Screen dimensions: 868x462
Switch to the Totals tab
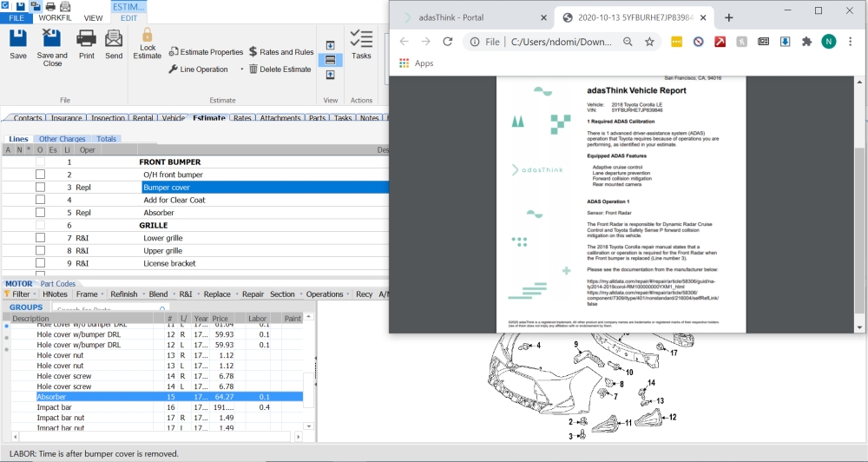tap(106, 139)
